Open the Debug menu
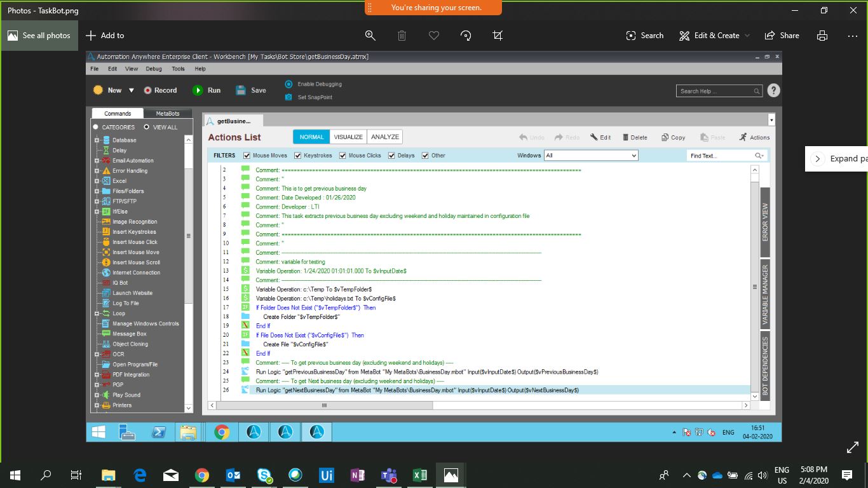The width and height of the screenshot is (868, 488). point(154,69)
